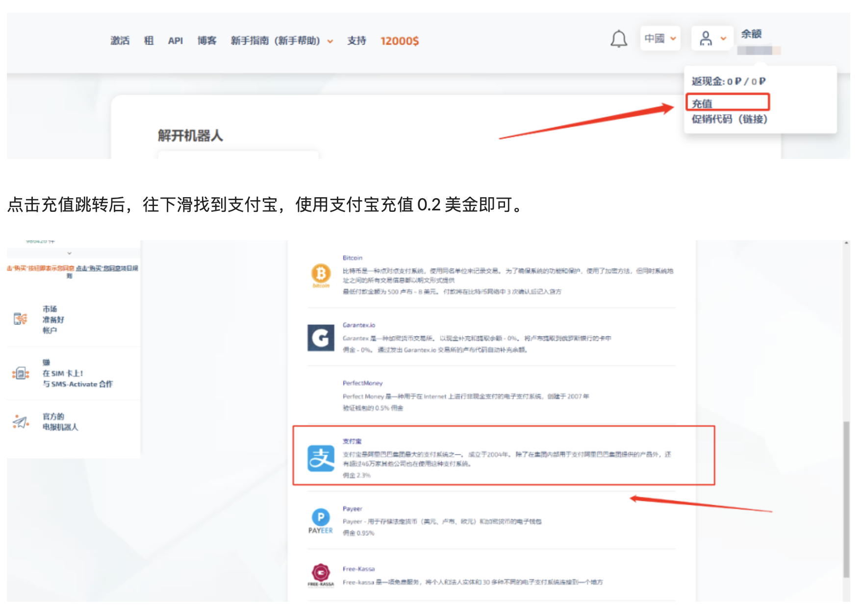The image size is (861, 616).
Task: Expand the 中國 language dropdown
Action: tap(660, 38)
